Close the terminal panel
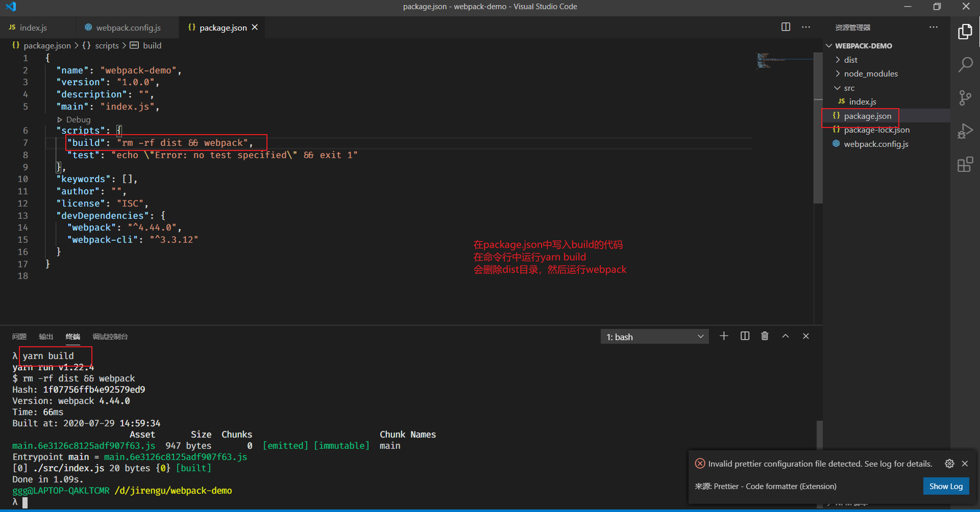Viewport: 980px width, 512px height. click(806, 336)
